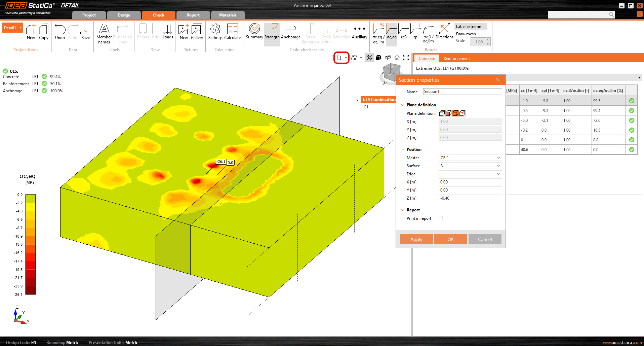Toggle the Draw mesh option
This screenshot has height=346, width=644.
pyautogui.click(x=466, y=34)
